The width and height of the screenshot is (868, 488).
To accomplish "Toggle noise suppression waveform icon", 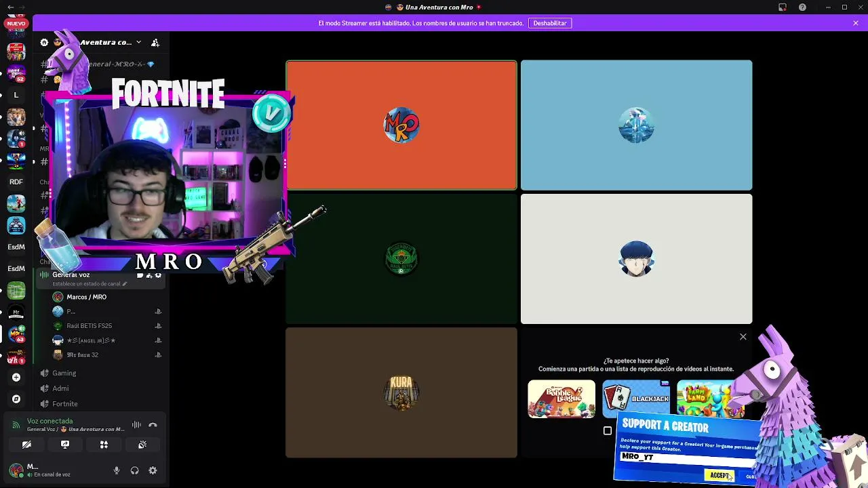I will (x=136, y=425).
